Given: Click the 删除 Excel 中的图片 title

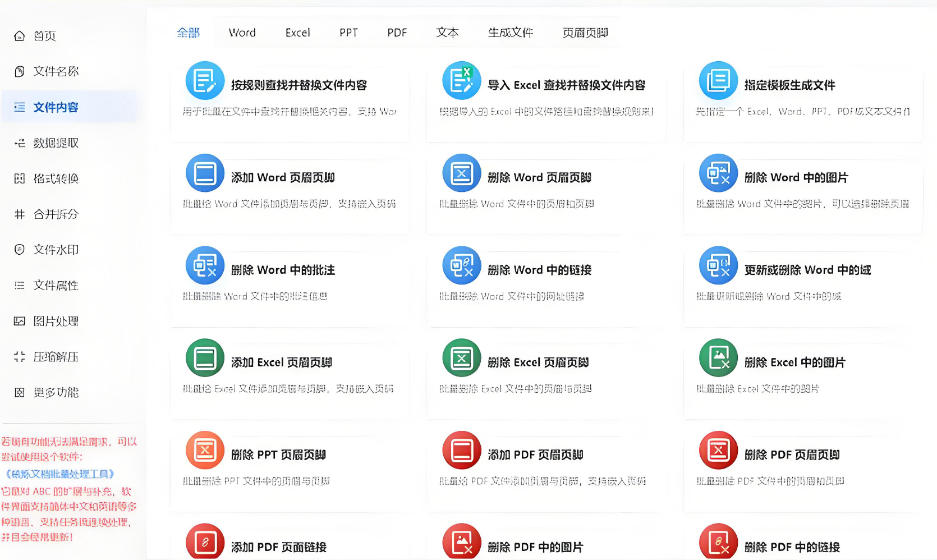Looking at the screenshot, I should click(x=795, y=362).
